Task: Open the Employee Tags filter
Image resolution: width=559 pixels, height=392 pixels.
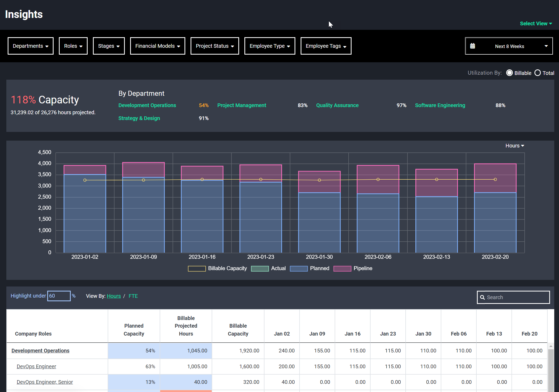Action: 326,46
